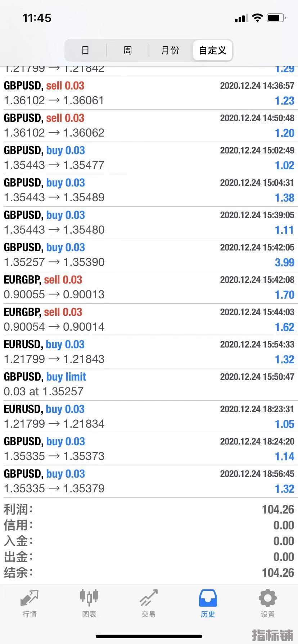
Task: Open the 交易 trade icon
Action: (x=149, y=598)
